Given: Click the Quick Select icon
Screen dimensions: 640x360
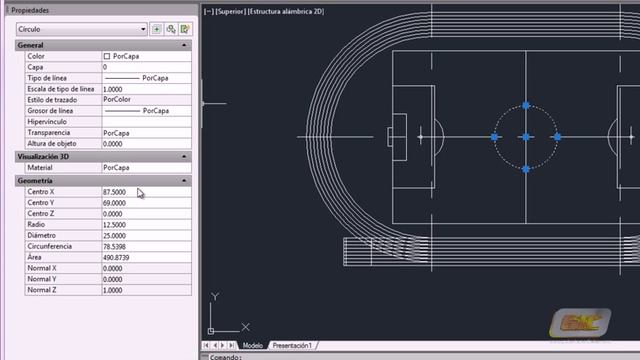Looking at the screenshot, I should (x=185, y=29).
